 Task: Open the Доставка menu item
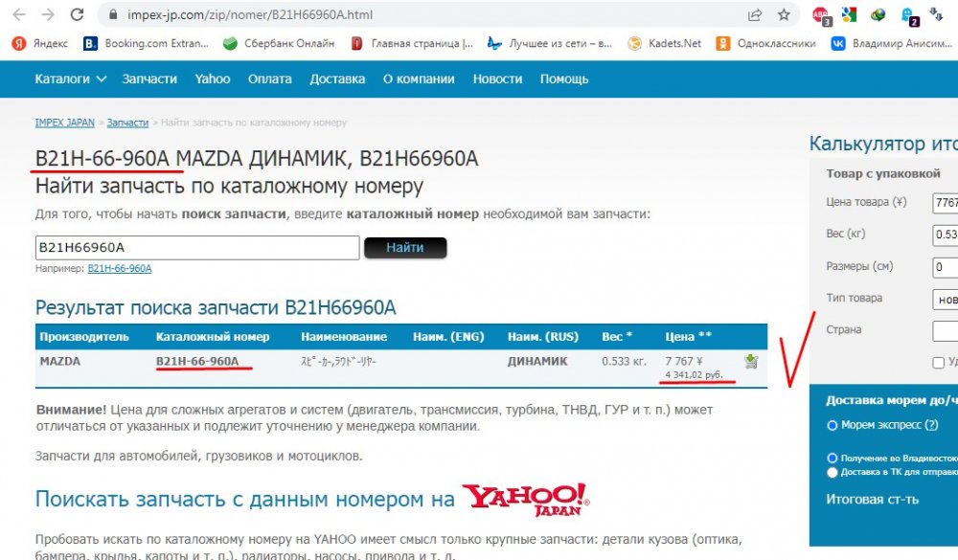click(337, 78)
